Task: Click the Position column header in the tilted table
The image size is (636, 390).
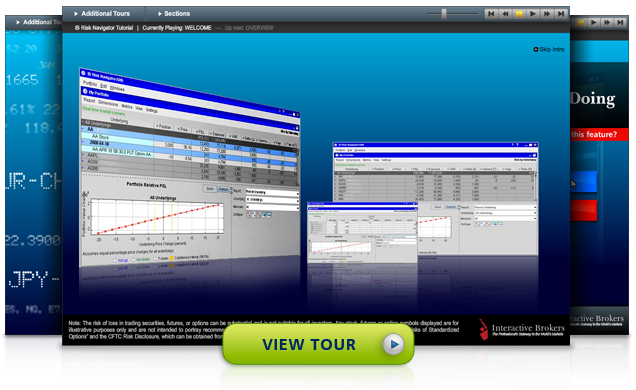Action: click(x=164, y=127)
